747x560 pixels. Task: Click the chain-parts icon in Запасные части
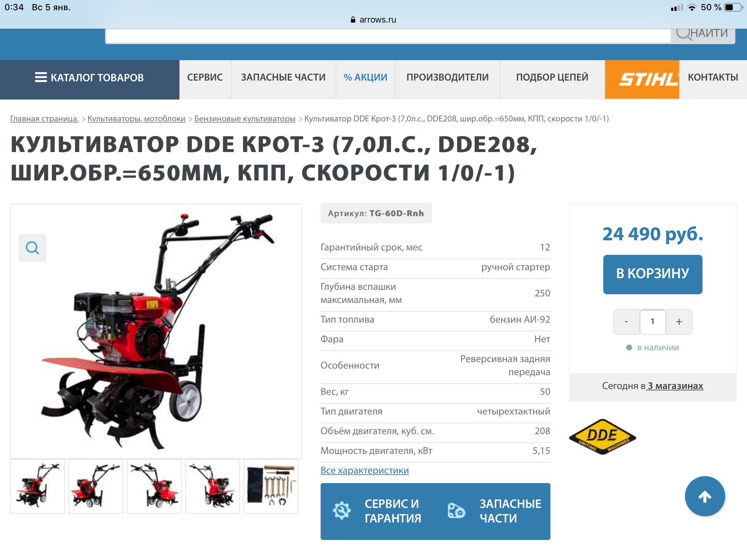point(456,511)
